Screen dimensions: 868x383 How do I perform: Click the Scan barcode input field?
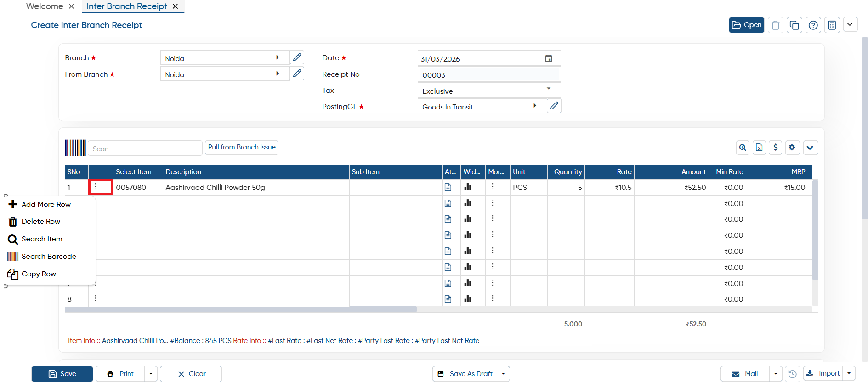coord(145,148)
